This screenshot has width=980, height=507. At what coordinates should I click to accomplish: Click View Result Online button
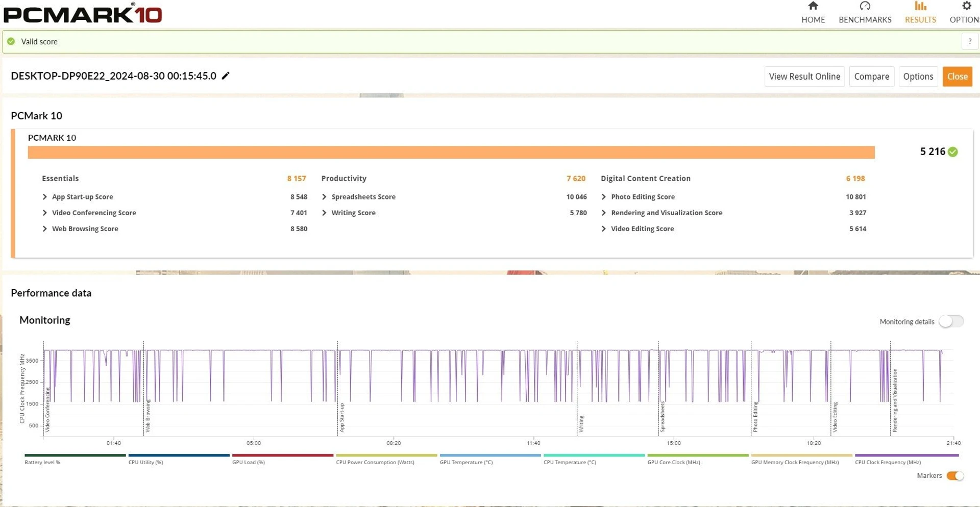tap(804, 77)
